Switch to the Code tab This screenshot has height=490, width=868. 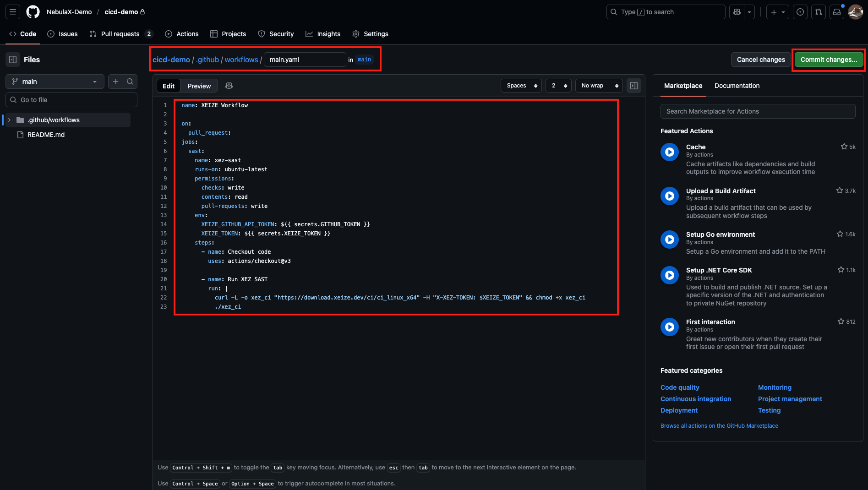pyautogui.click(x=23, y=34)
